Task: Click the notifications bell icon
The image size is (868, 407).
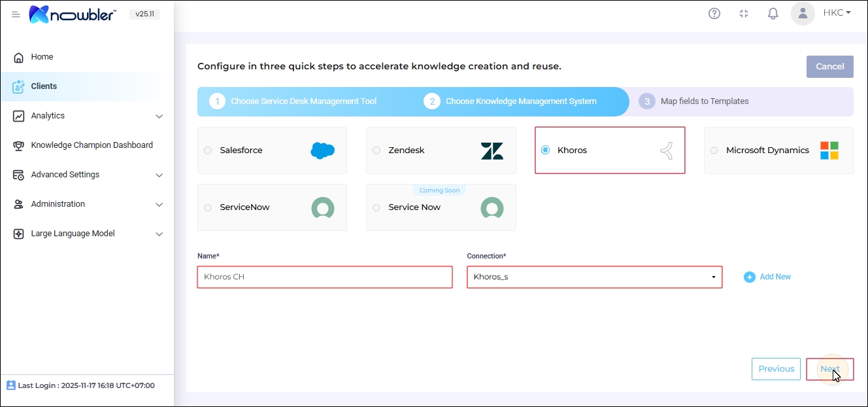Action: 773,14
